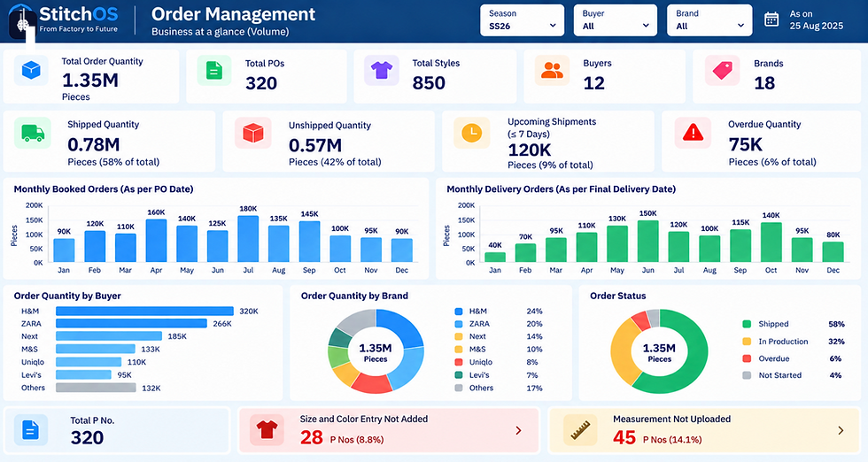868x462 pixels.
Task: Click the H&M blue legend swatch in Brand chart
Action: tap(459, 312)
